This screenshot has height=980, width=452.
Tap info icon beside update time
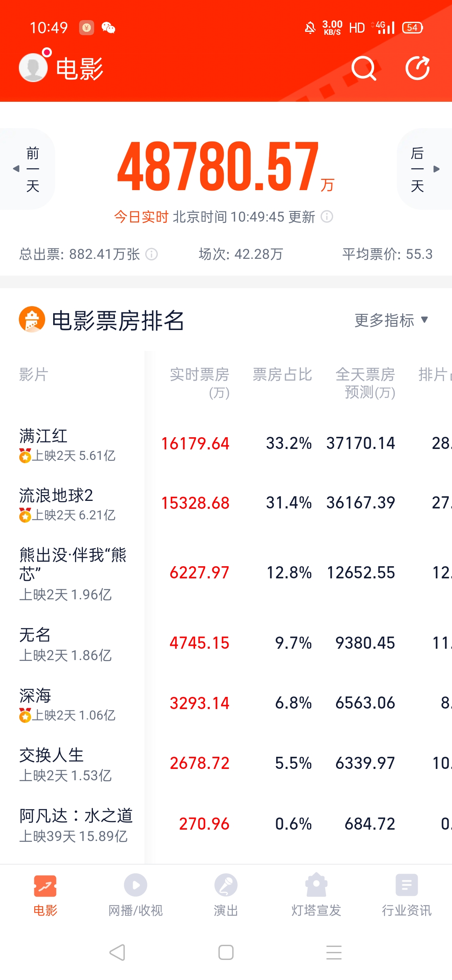pos(327,217)
